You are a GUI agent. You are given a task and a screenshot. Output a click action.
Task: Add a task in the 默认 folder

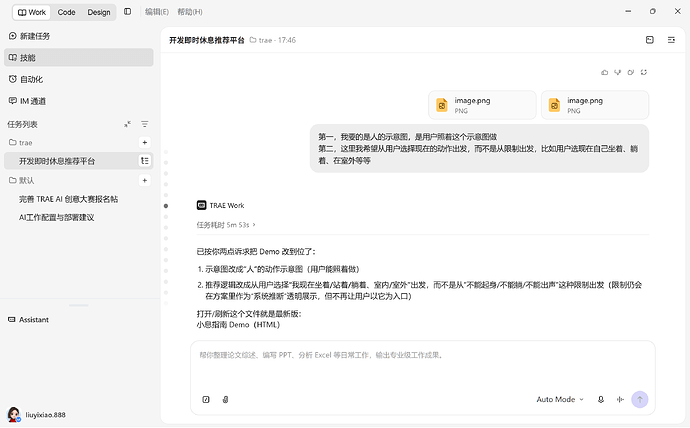[x=145, y=180]
